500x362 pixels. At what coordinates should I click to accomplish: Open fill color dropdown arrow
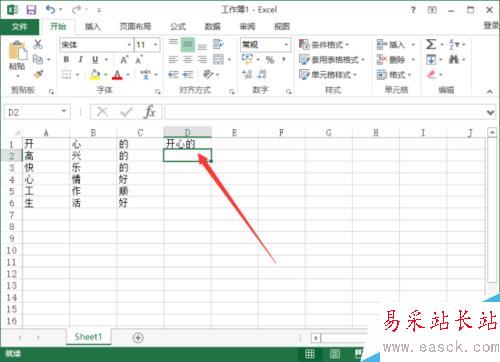pos(105,75)
